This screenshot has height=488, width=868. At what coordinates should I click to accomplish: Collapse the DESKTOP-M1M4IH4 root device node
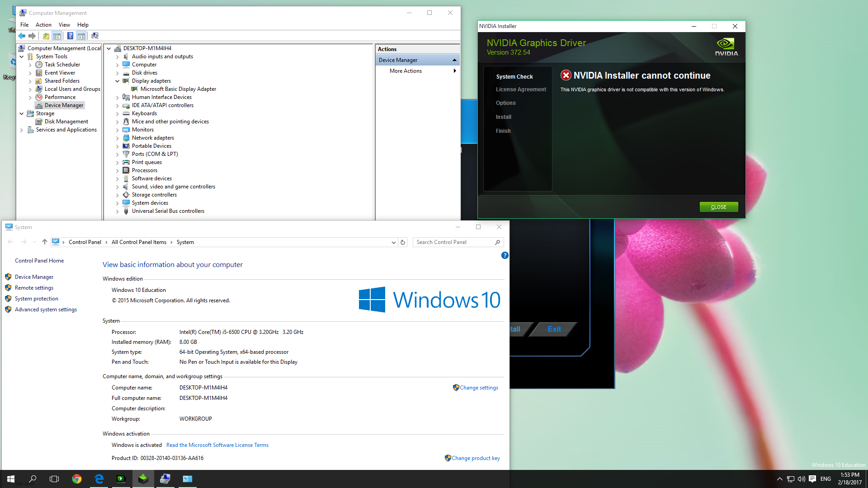tap(108, 48)
